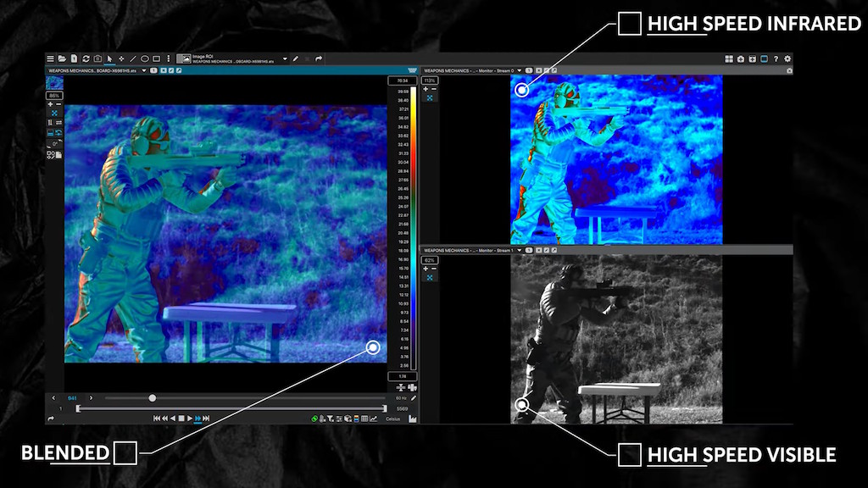Open the settings gear icon
This screenshot has height=488, width=868.
[x=787, y=58]
